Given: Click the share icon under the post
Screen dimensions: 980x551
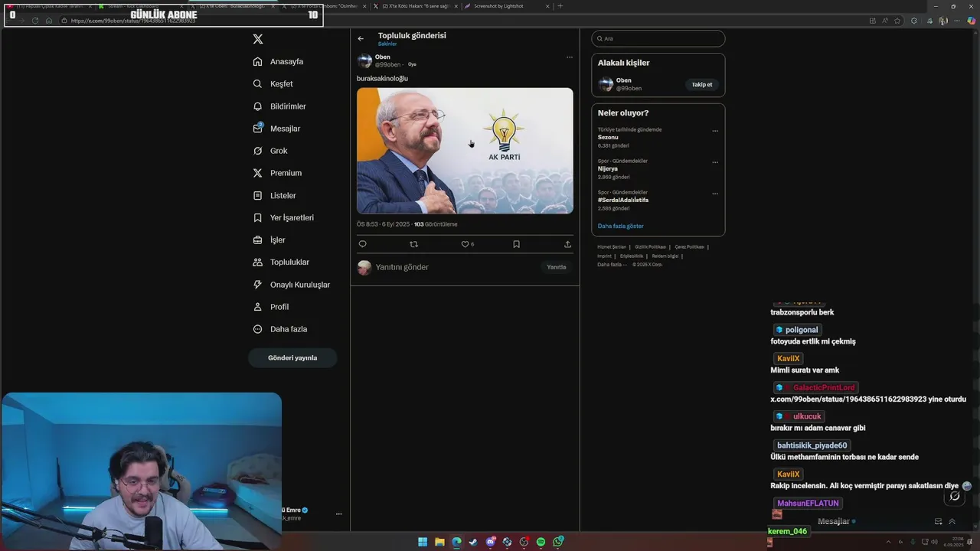Looking at the screenshot, I should click(x=567, y=244).
